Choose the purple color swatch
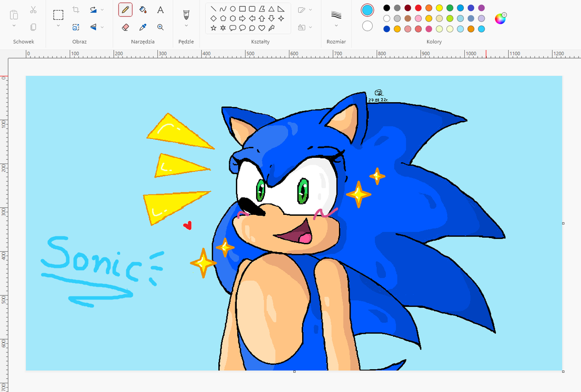This screenshot has width=581, height=392. [x=481, y=8]
